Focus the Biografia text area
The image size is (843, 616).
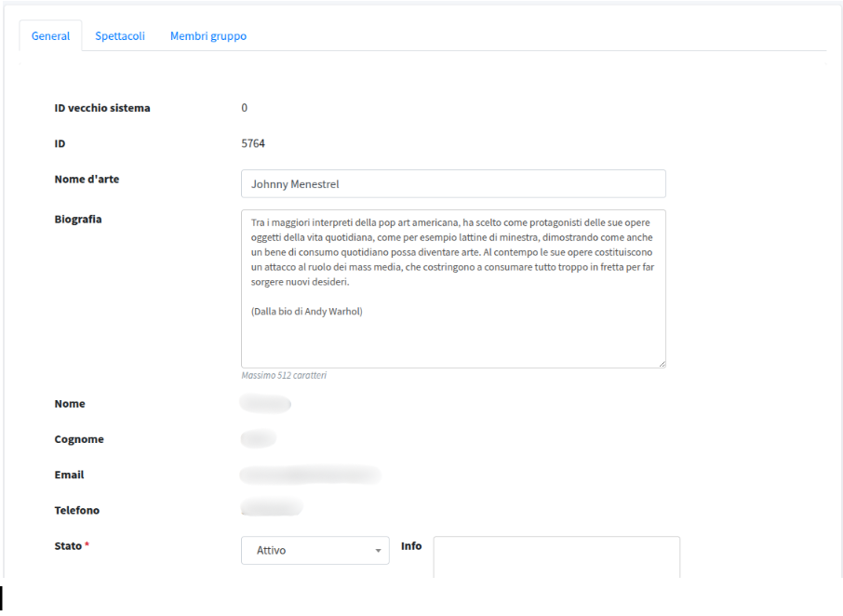453,288
